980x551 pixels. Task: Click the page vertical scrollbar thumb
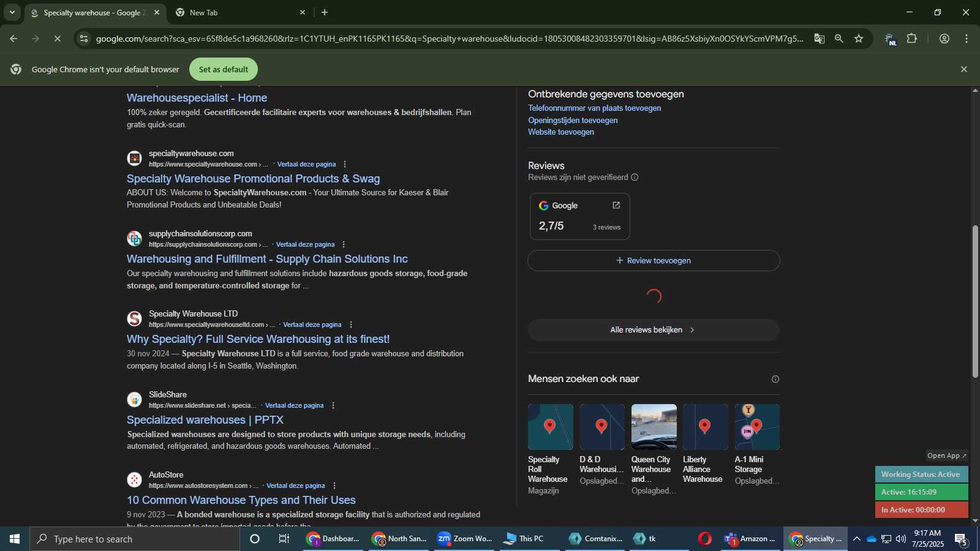(x=975, y=301)
